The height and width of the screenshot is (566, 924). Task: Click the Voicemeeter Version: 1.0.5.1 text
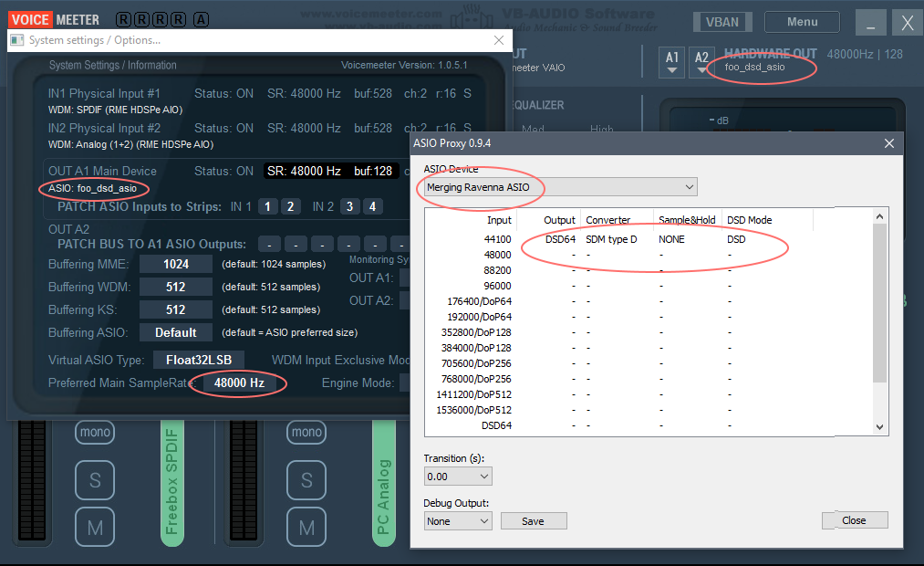404,65
